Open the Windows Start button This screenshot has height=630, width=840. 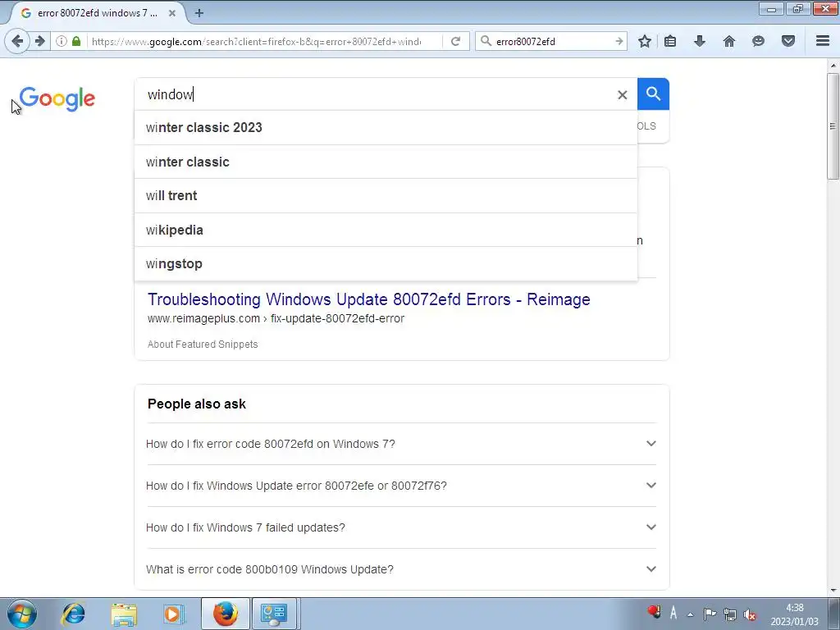(x=22, y=614)
